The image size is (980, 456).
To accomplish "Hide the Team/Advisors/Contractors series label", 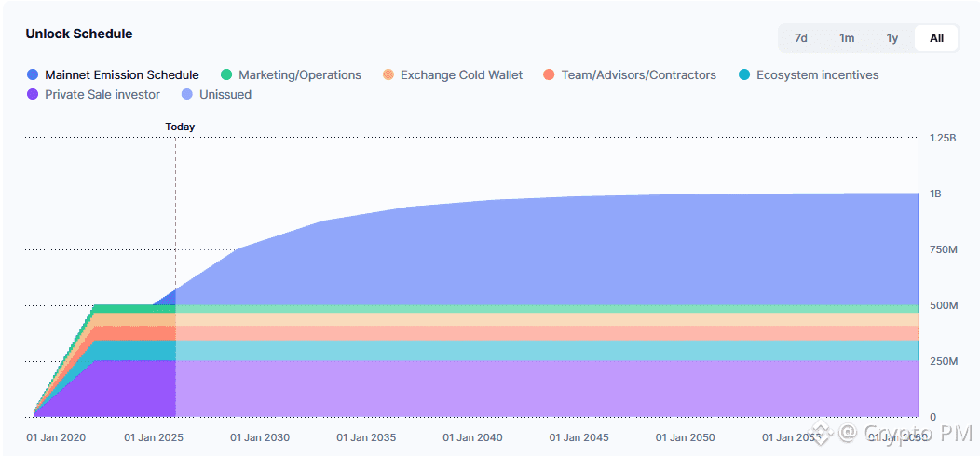I will click(x=638, y=75).
